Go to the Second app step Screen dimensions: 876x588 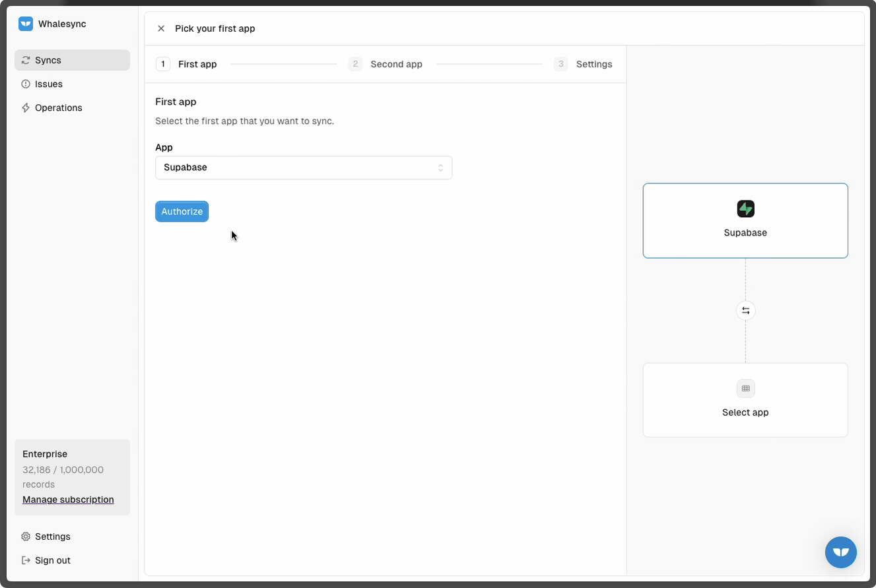pyautogui.click(x=386, y=64)
